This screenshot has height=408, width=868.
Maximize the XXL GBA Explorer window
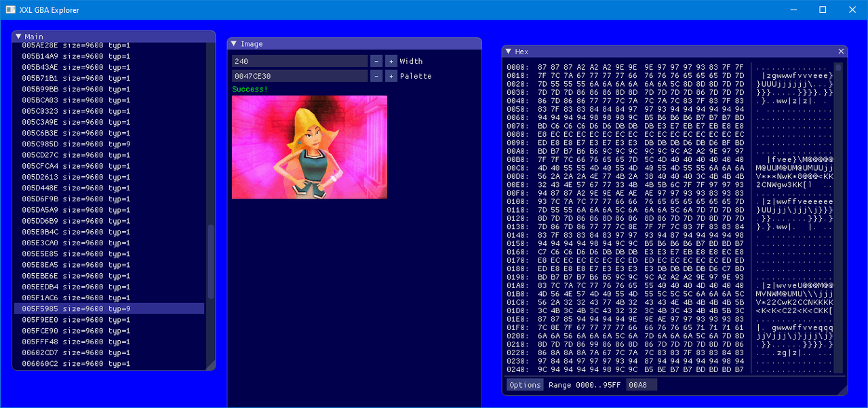[822, 9]
